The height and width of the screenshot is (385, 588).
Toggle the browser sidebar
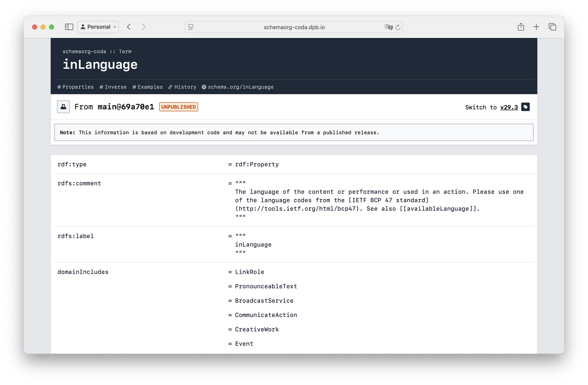click(x=69, y=26)
